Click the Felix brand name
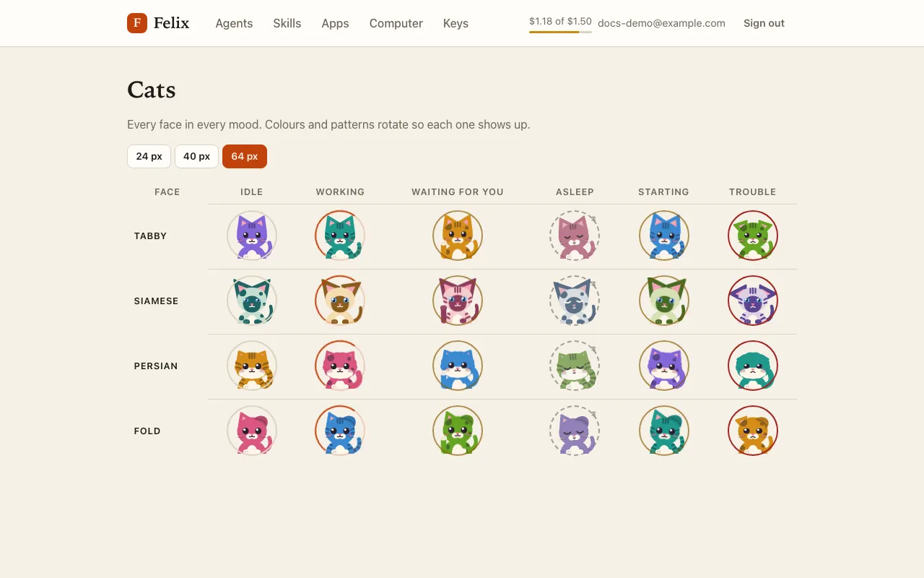The image size is (924, 578). 172,23
